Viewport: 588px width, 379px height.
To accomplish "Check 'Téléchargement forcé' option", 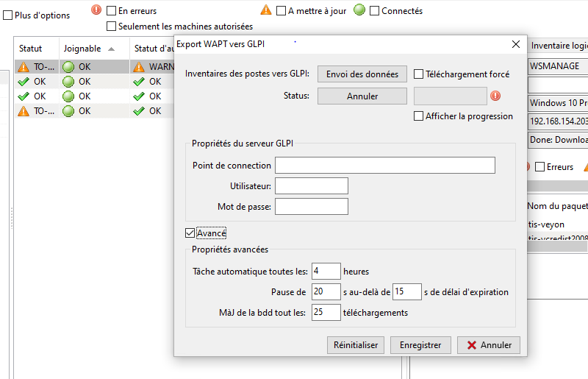I will [418, 74].
